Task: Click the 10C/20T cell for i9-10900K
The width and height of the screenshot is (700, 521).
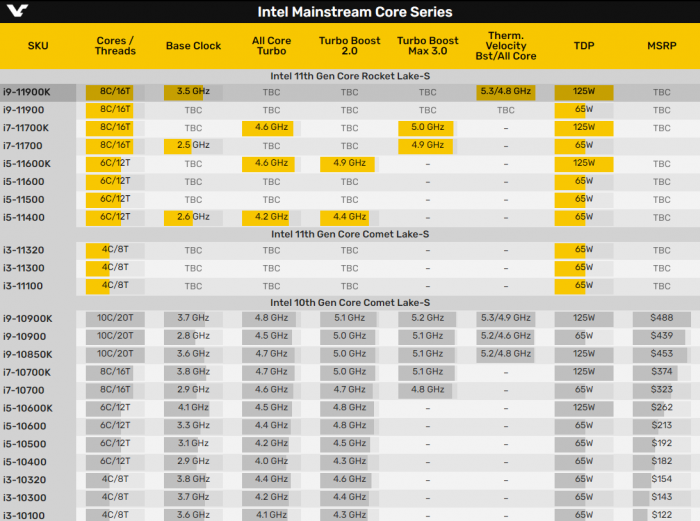Action: pos(115,318)
